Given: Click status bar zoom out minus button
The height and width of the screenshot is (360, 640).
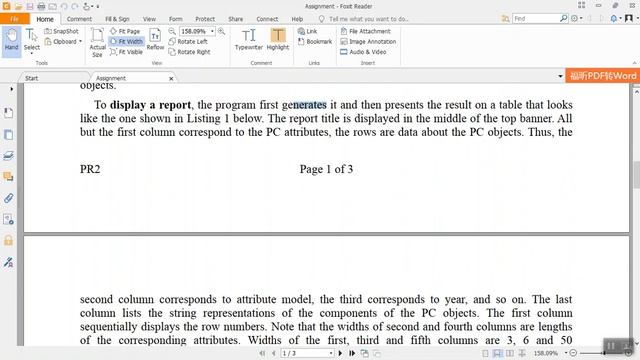Looking at the screenshot, I should [x=573, y=353].
